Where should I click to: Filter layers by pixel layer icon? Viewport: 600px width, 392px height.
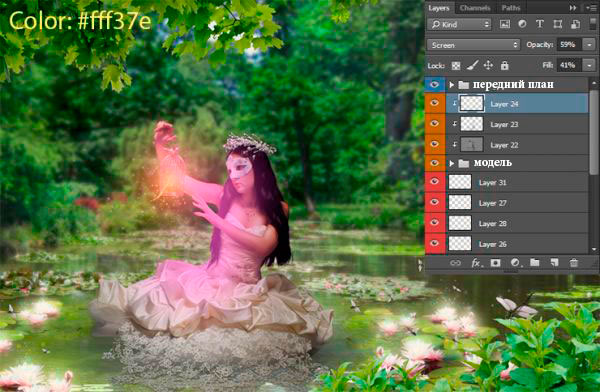click(505, 24)
